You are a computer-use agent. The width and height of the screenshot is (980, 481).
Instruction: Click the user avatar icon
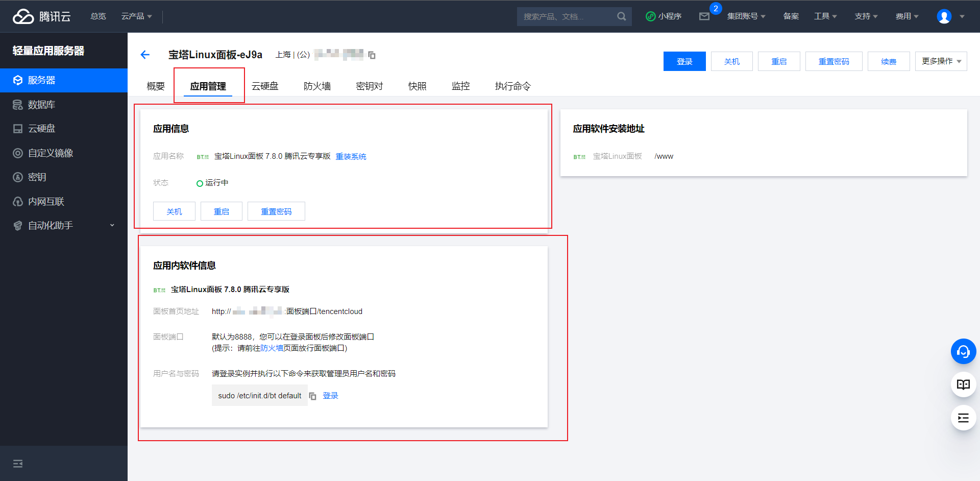click(944, 16)
